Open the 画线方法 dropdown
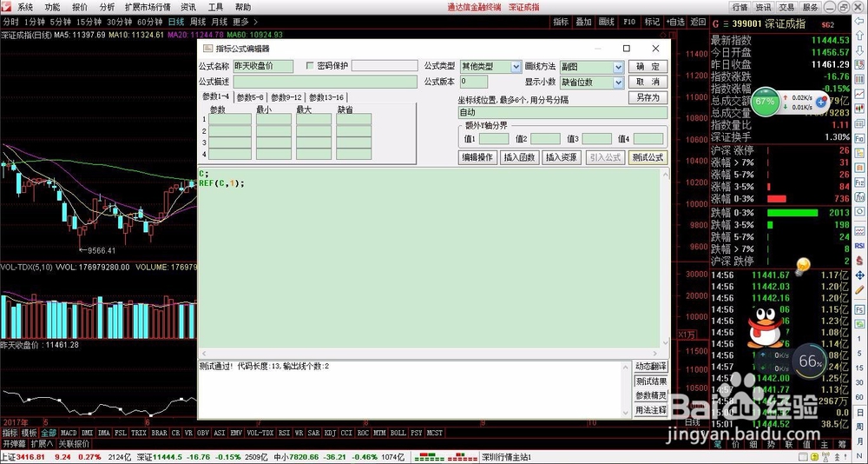 [618, 67]
